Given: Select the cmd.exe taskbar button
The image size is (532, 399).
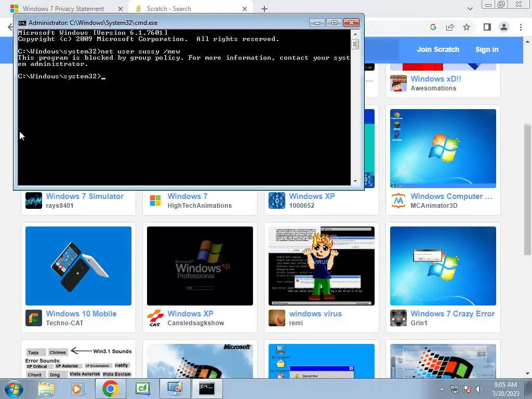Looking at the screenshot, I should (x=207, y=389).
